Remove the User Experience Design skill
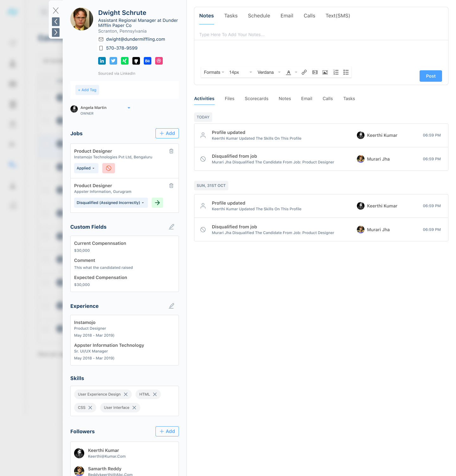This screenshot has height=476, width=456. (x=126, y=394)
